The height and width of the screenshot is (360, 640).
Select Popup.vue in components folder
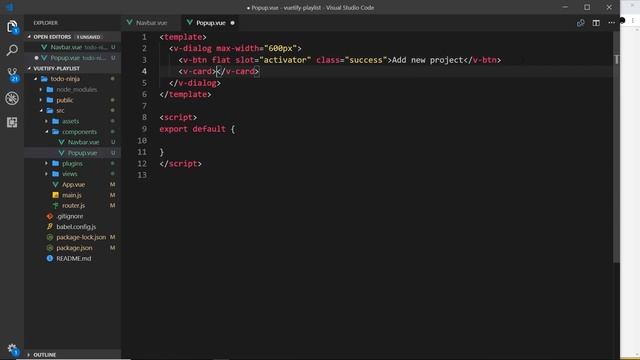82,153
